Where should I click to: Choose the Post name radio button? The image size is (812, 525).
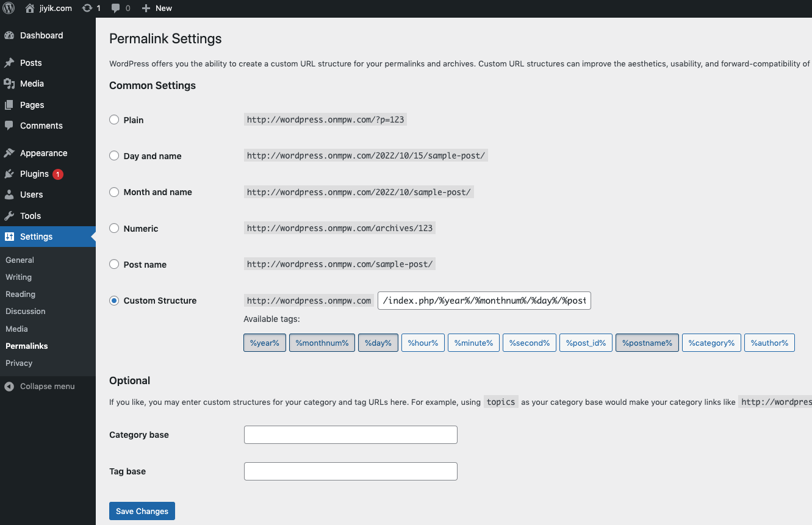114,264
